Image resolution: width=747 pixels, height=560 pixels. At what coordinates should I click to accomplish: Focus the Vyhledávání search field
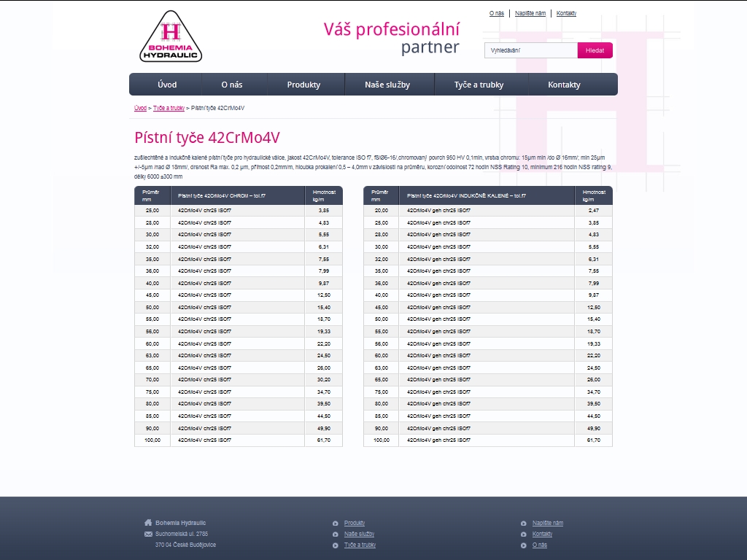(x=530, y=50)
